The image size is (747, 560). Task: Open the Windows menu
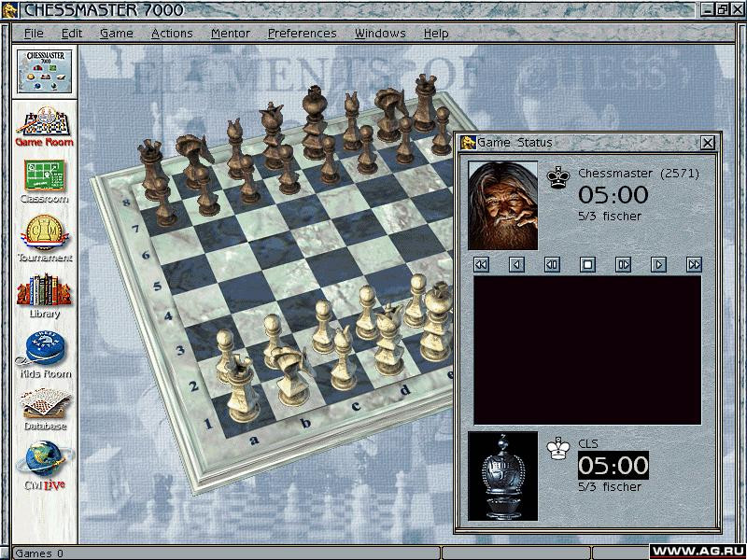tap(380, 34)
